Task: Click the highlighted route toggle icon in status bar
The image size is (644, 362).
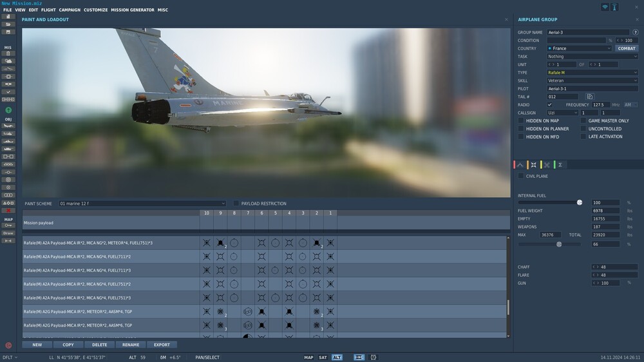Action: (x=359, y=357)
